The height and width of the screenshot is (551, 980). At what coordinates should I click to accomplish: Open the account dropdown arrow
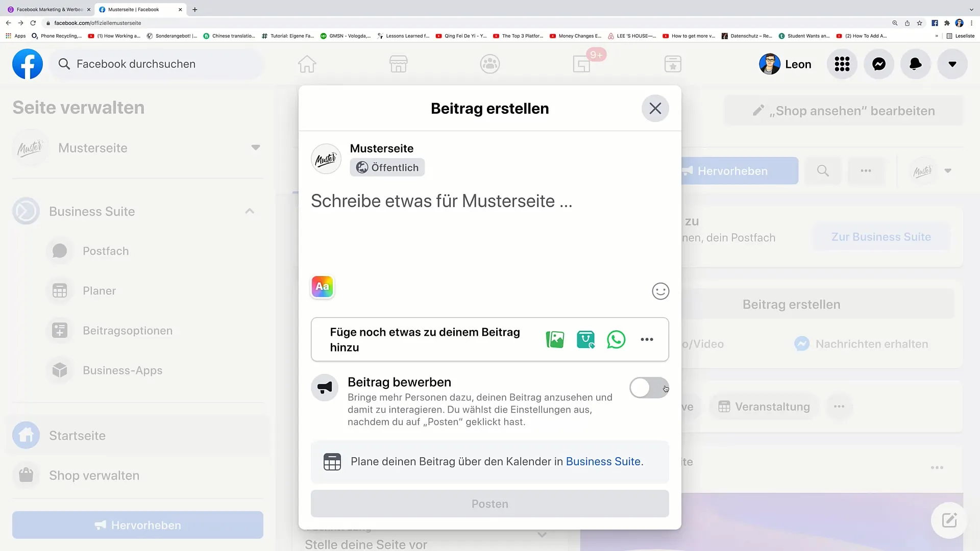click(952, 64)
